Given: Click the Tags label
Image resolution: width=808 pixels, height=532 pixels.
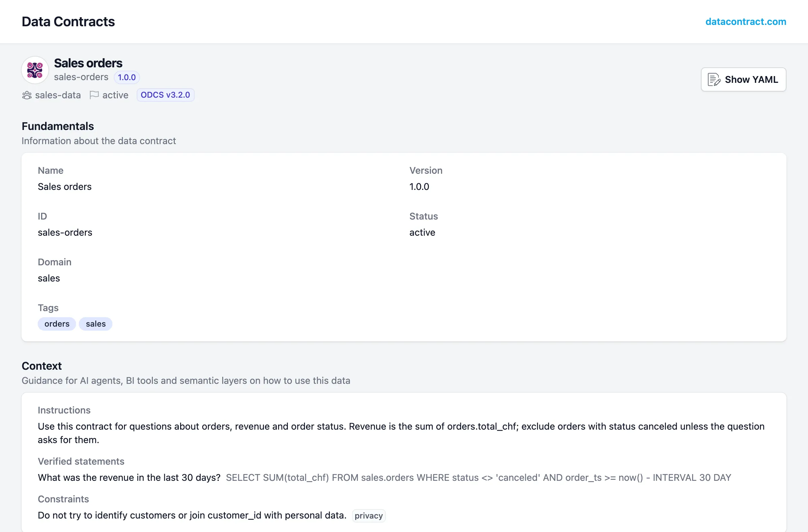Looking at the screenshot, I should click(48, 308).
